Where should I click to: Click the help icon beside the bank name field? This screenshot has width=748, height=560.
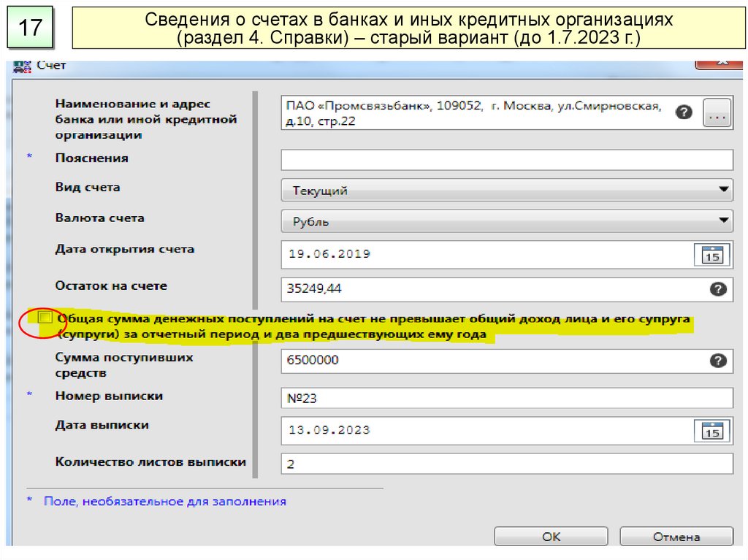(684, 112)
